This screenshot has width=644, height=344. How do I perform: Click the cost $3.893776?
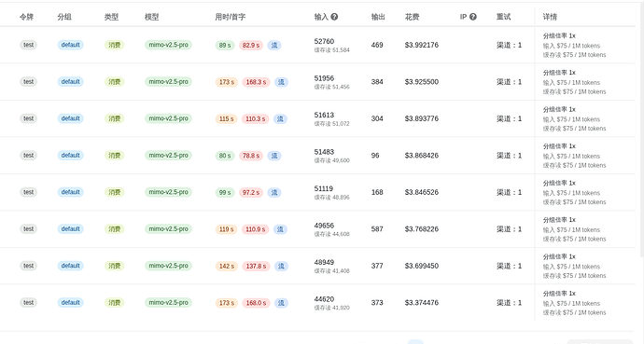click(x=421, y=118)
